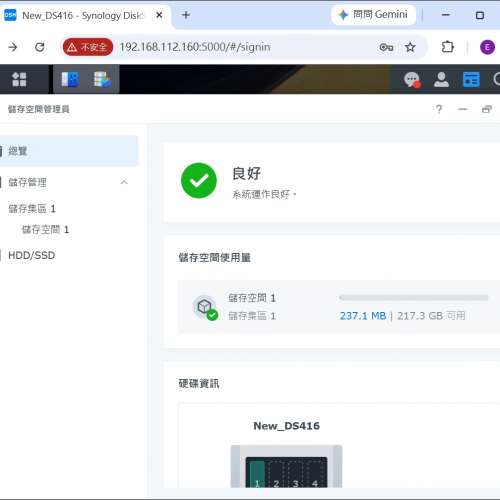
Task: Select 總覽 in the sidebar
Action: [68, 151]
